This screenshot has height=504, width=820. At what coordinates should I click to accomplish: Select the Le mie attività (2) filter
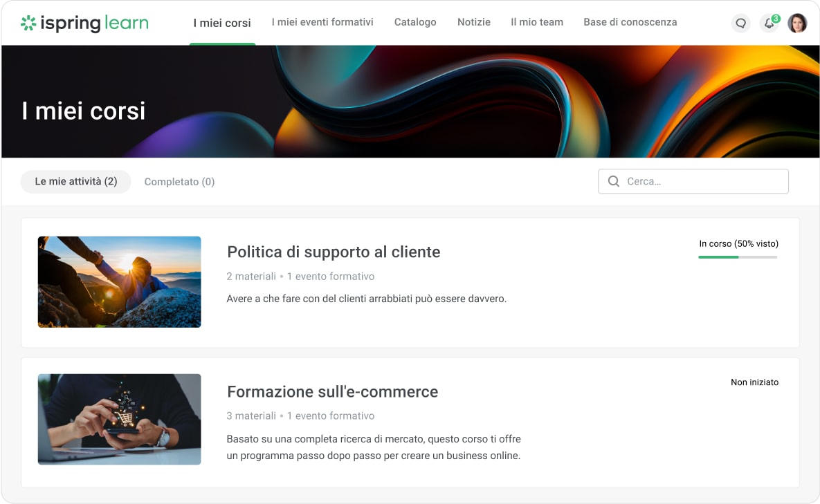coord(75,181)
